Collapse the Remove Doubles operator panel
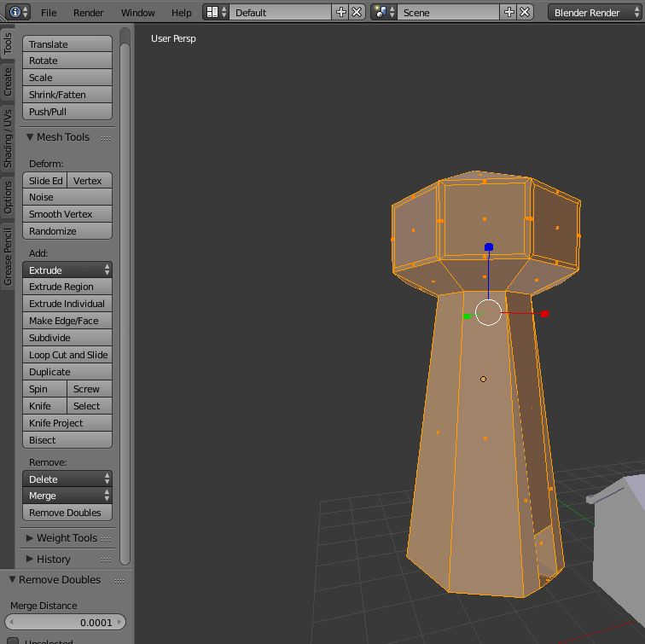The height and width of the screenshot is (644, 645). [x=12, y=579]
